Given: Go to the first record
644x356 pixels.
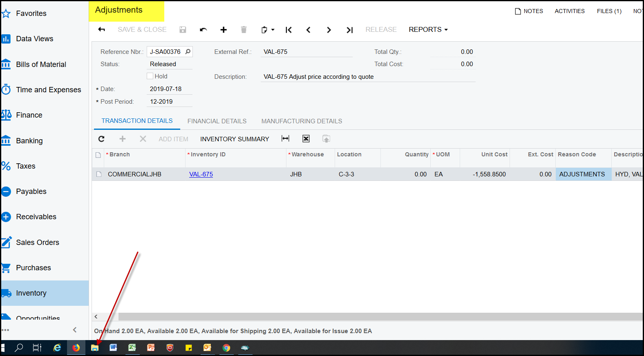Looking at the screenshot, I should pyautogui.click(x=288, y=30).
